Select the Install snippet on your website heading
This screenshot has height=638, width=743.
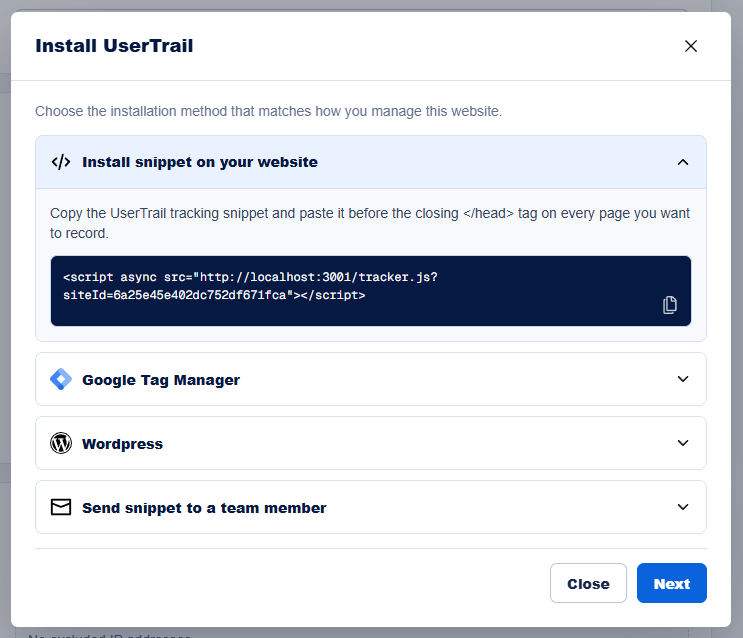(200, 162)
